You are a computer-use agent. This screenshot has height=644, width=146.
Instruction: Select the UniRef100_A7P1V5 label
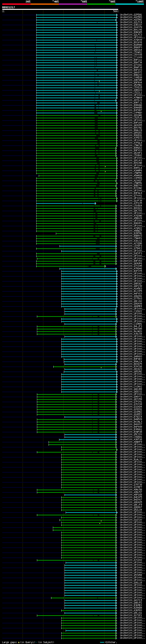[131, 203]
